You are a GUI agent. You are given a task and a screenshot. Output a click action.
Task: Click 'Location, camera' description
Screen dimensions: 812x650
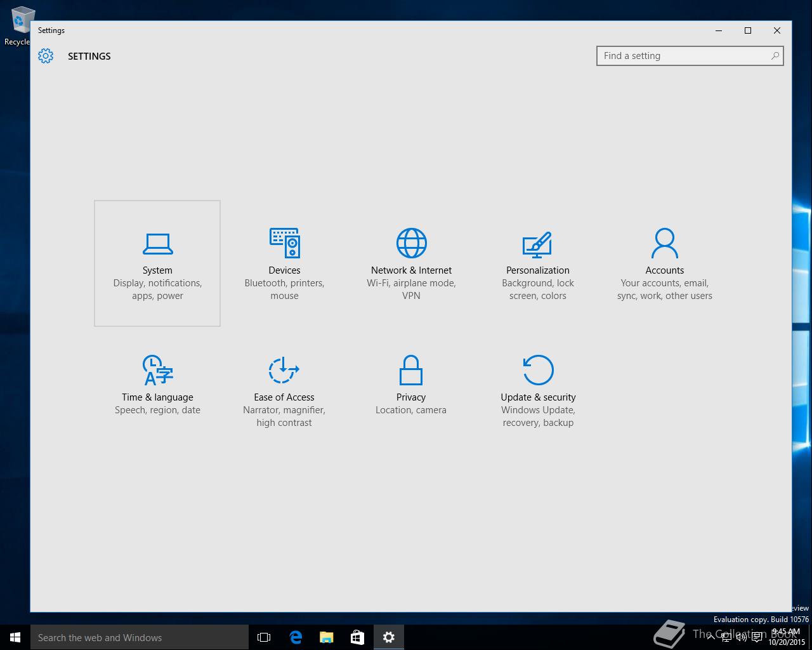[411, 410]
